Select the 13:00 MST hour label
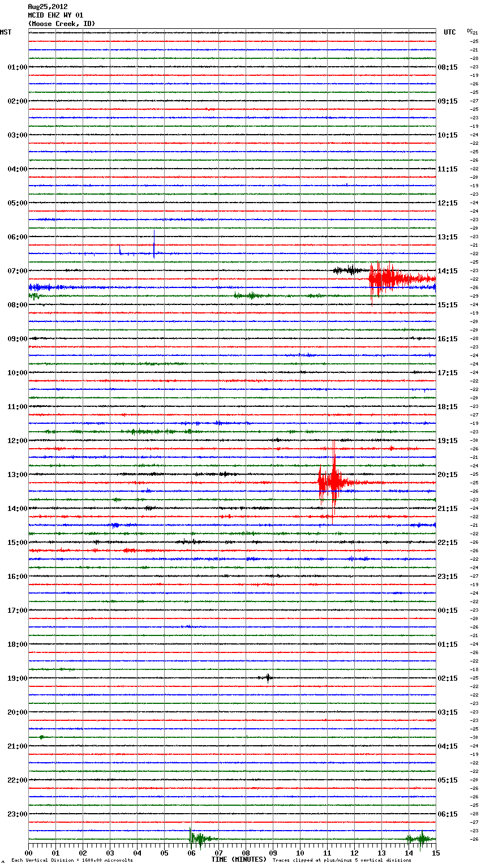The image size is (481, 868). tap(18, 475)
